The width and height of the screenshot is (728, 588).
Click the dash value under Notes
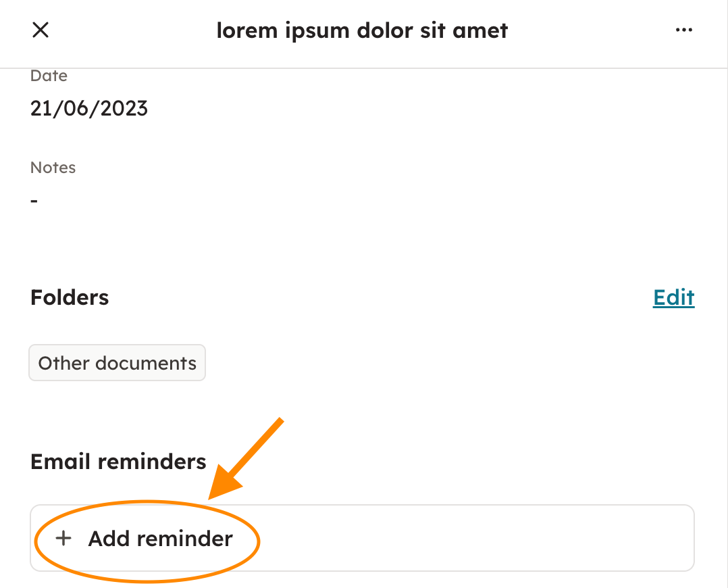[34, 201]
